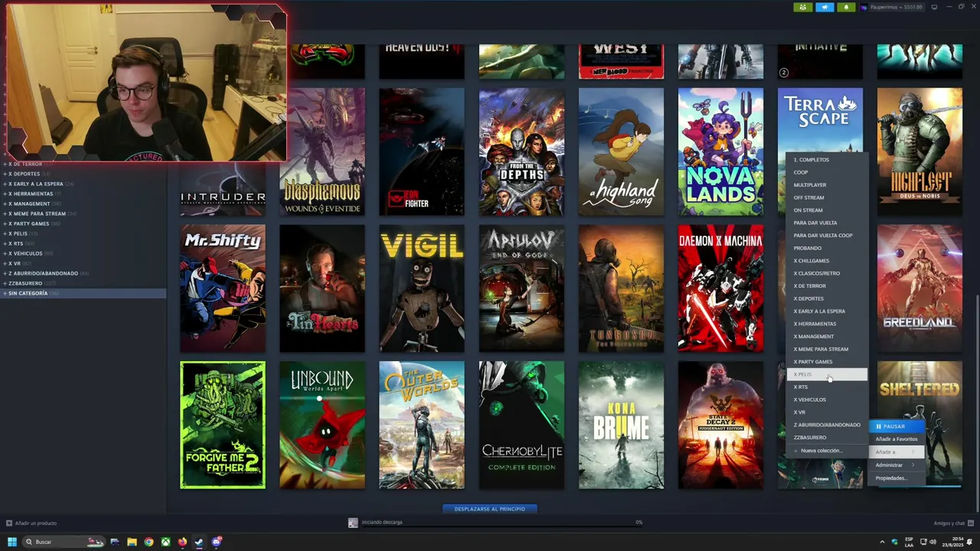Image resolution: width=980 pixels, height=551 pixels.
Task: Open Steam account name dropdown
Action: pos(891,8)
